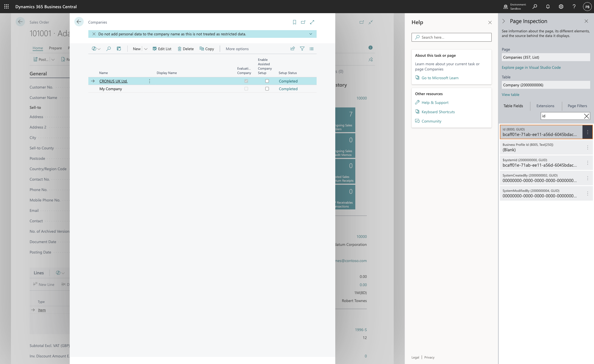Show more options for CRONUS UK Ltd. row

coord(150,81)
